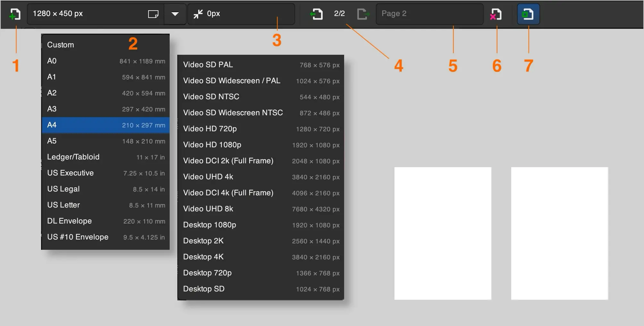
Task: Choose the Desktop 4K size preset
Action: 260,257
